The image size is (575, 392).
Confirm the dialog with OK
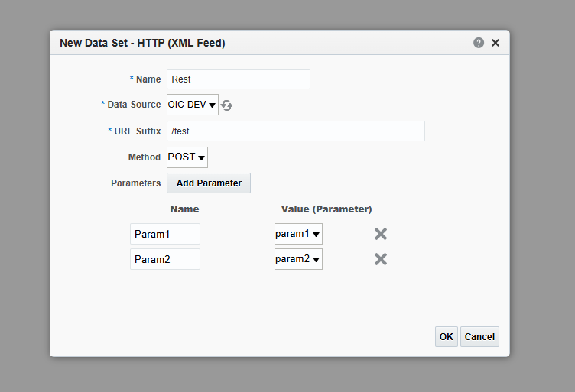447,336
